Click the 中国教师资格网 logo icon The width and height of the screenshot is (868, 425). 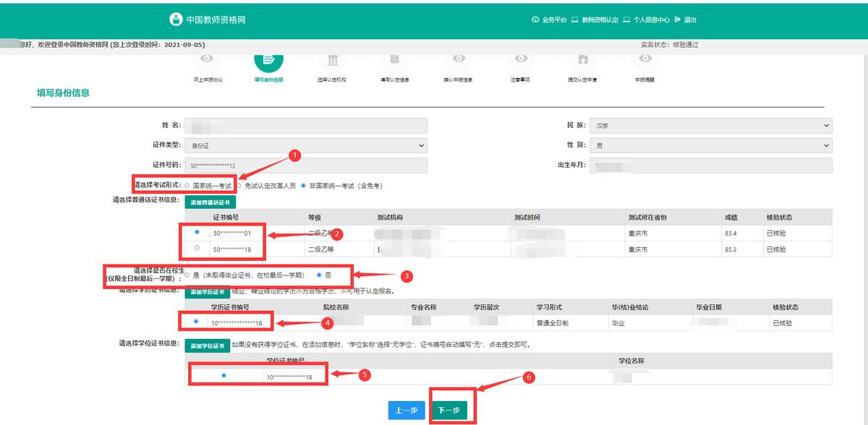click(176, 20)
